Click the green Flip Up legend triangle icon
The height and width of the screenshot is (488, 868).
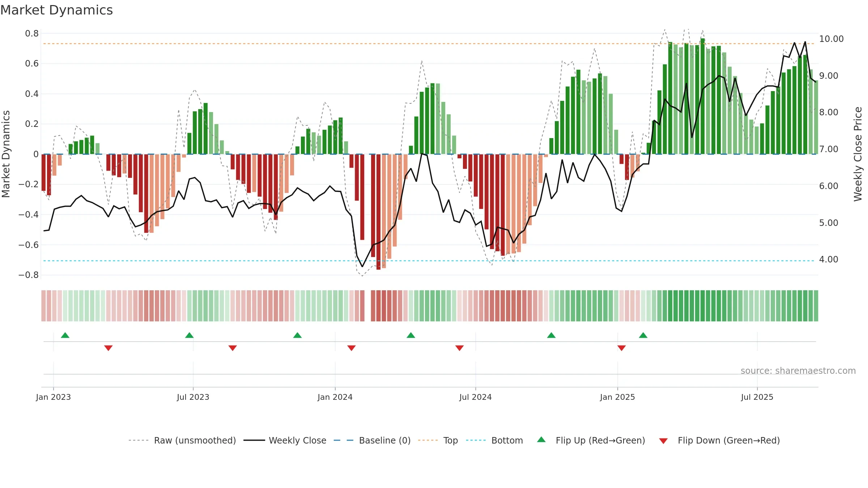pyautogui.click(x=541, y=440)
